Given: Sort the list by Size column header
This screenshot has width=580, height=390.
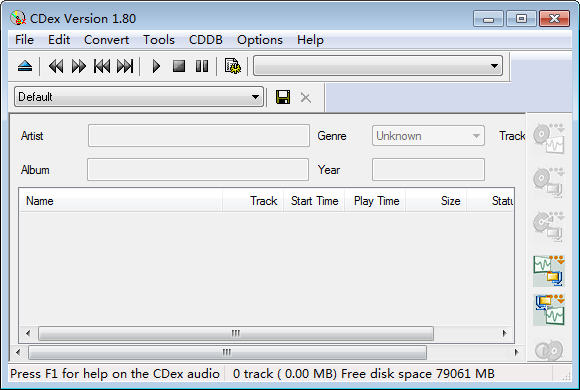Looking at the screenshot, I should click(436, 201).
